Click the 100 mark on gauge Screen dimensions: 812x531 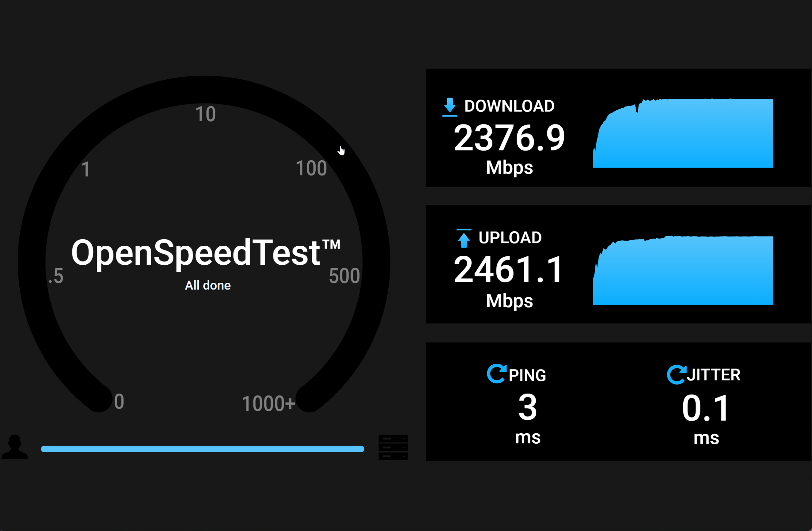pyautogui.click(x=311, y=168)
